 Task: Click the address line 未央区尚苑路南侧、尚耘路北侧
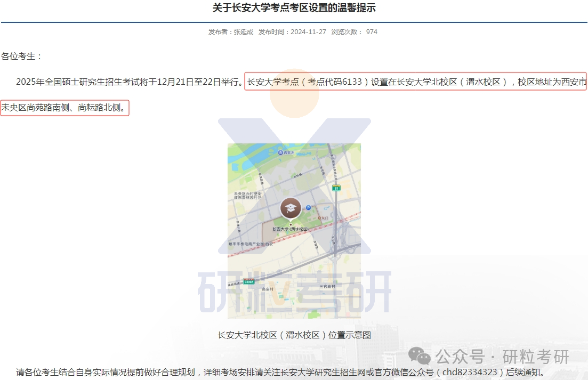click(x=62, y=108)
